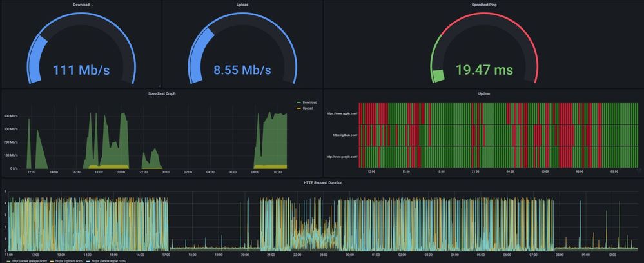Open the Download panel title menu chevron
This screenshot has height=263, width=644.
(92, 5)
